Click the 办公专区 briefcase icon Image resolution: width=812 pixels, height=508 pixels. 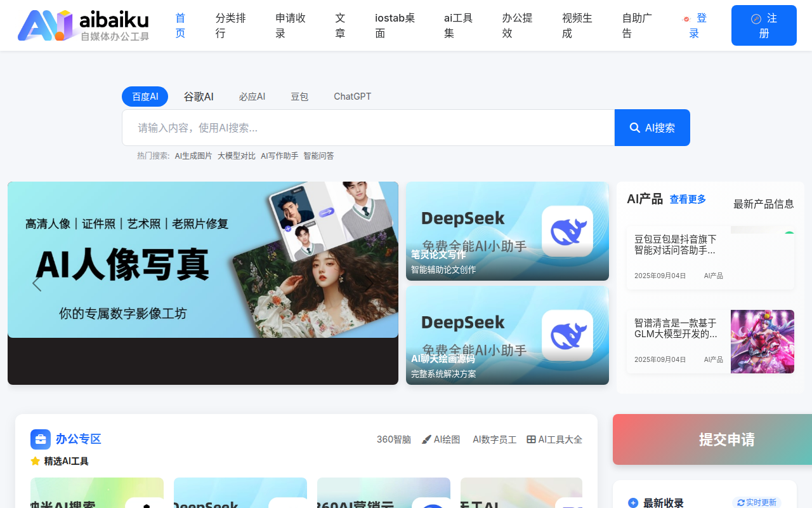[x=41, y=439]
